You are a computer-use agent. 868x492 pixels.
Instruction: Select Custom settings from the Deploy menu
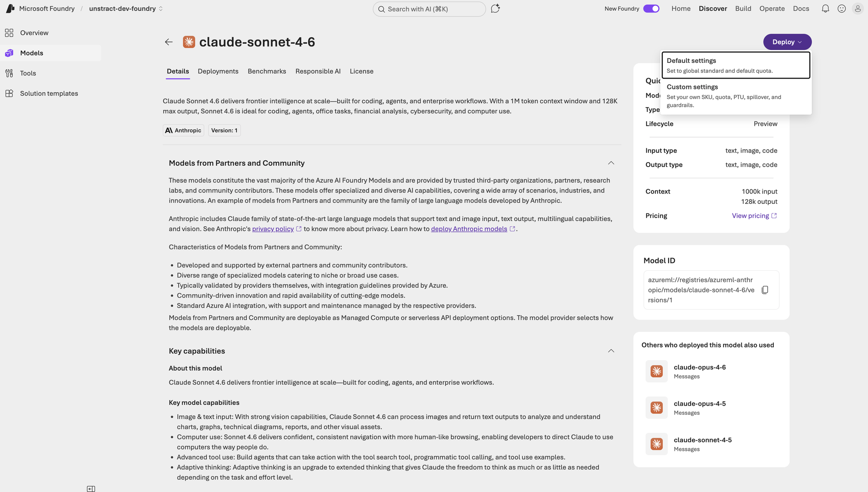tap(736, 95)
